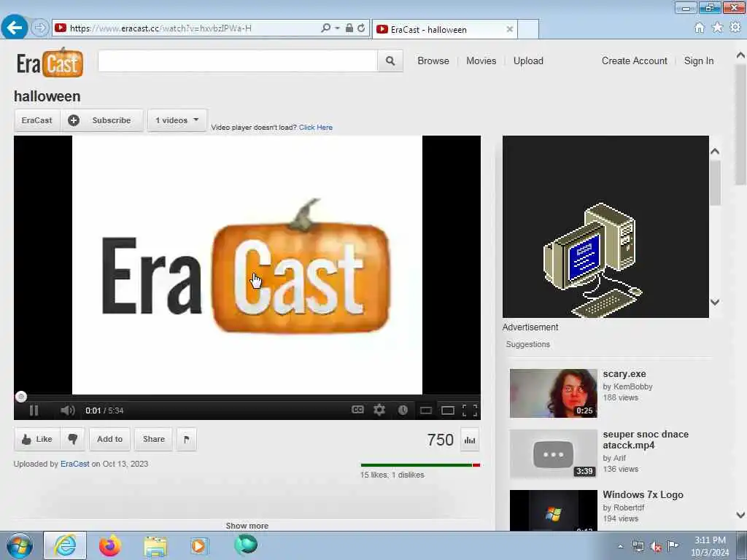
Task: Open the video statistics bar chart icon
Action: pyautogui.click(x=470, y=440)
